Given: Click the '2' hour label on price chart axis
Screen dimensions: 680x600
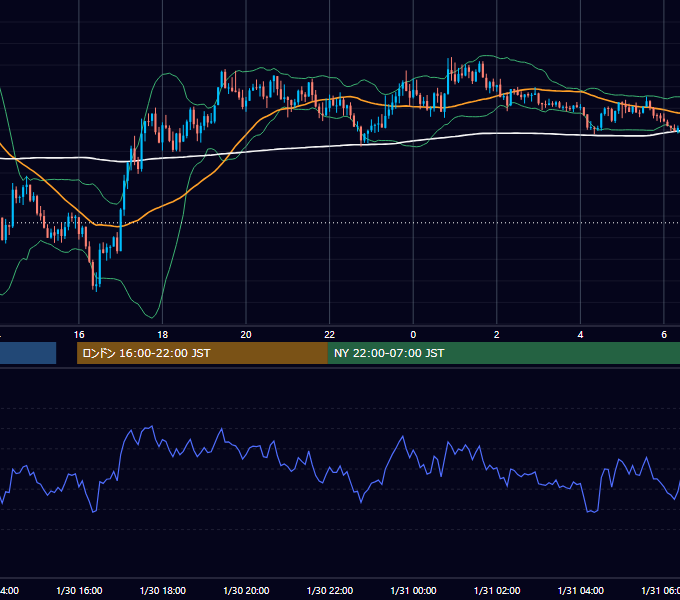Looking at the screenshot, I should click(x=497, y=335).
